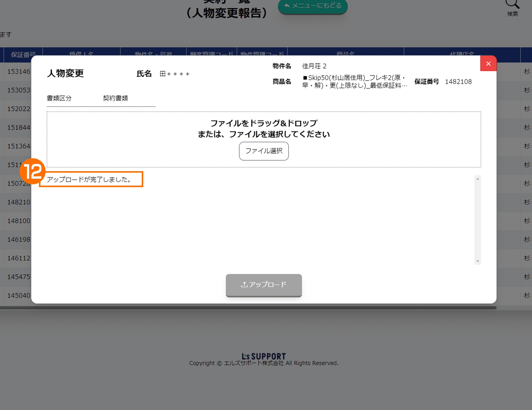Click the 商品名 column header
Viewport: 532px width, 410px height.
(345, 52)
